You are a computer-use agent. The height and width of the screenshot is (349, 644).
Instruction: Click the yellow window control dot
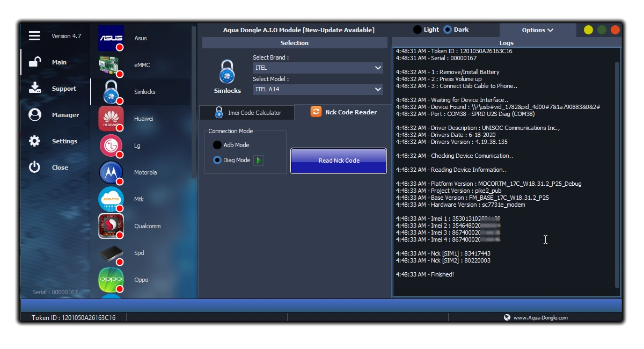point(588,30)
